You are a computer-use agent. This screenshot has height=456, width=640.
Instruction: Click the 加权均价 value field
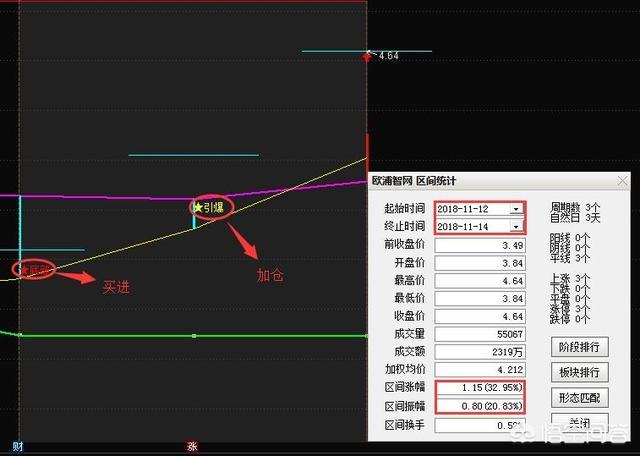point(480,370)
